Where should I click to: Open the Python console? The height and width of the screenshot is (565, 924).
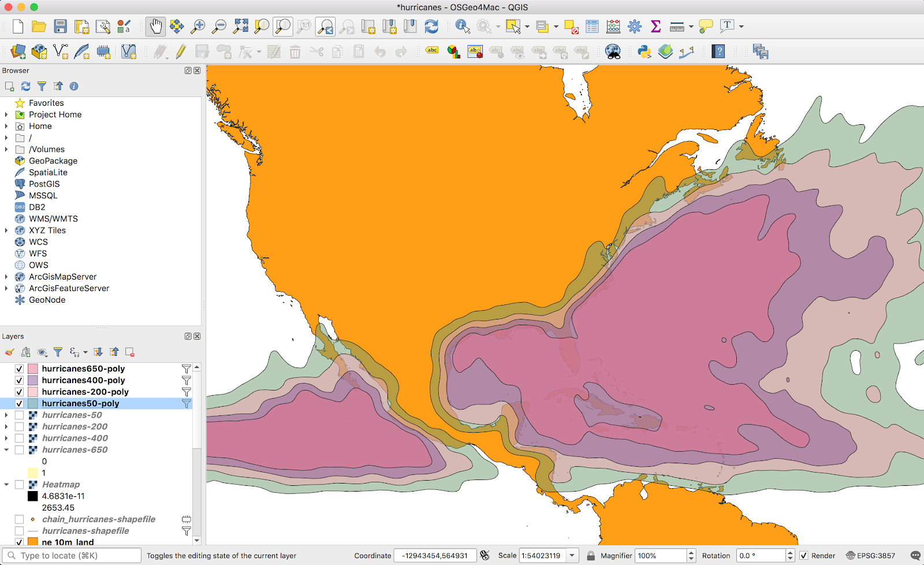pyautogui.click(x=644, y=52)
